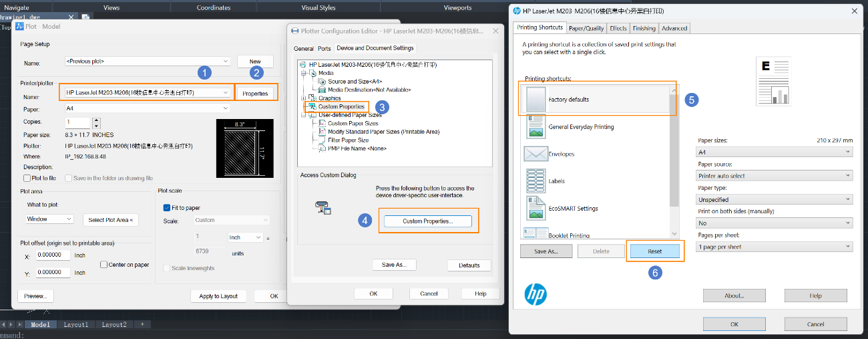This screenshot has width=868, height=339.
Task: Click the Select Plot Area button
Action: (x=111, y=220)
